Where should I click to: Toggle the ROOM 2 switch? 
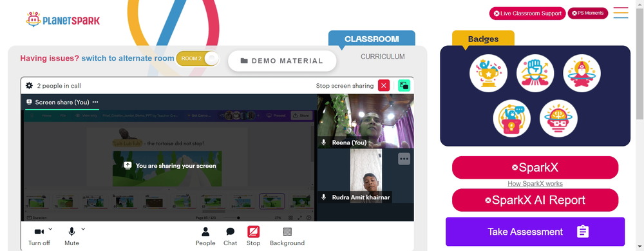pos(198,59)
